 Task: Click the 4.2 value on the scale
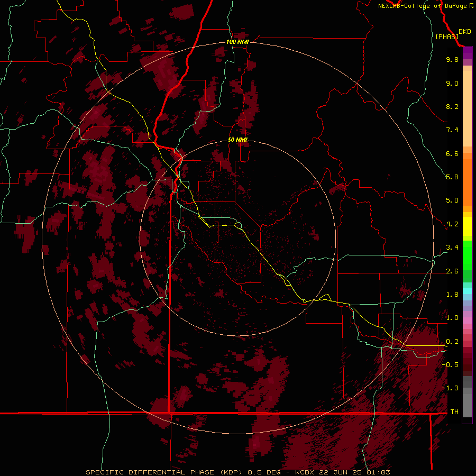point(452,224)
